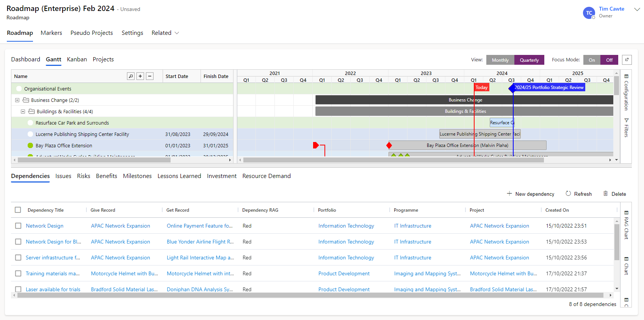Click the blue diamond Portfolio Strategic Review marker
This screenshot has height=320, width=644.
pyautogui.click(x=512, y=88)
